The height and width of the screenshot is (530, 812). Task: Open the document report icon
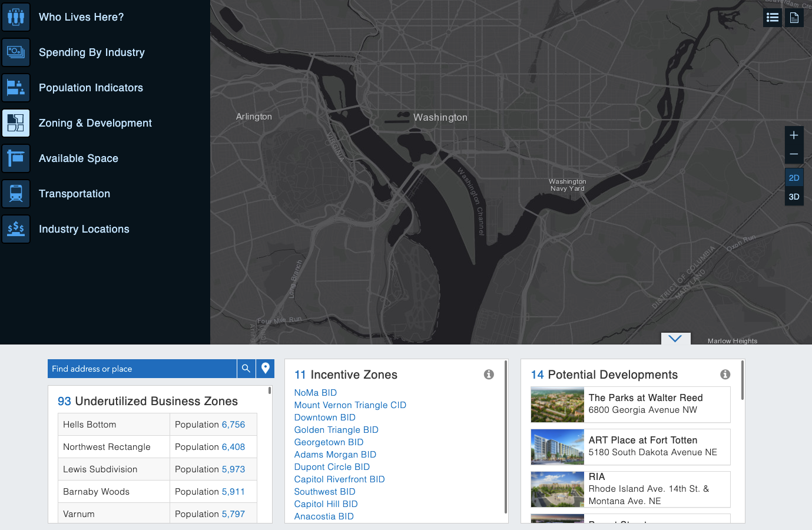[794, 18]
